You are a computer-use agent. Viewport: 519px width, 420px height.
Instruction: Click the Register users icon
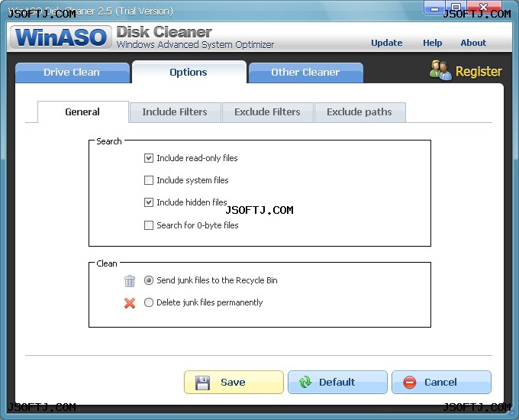coord(440,70)
